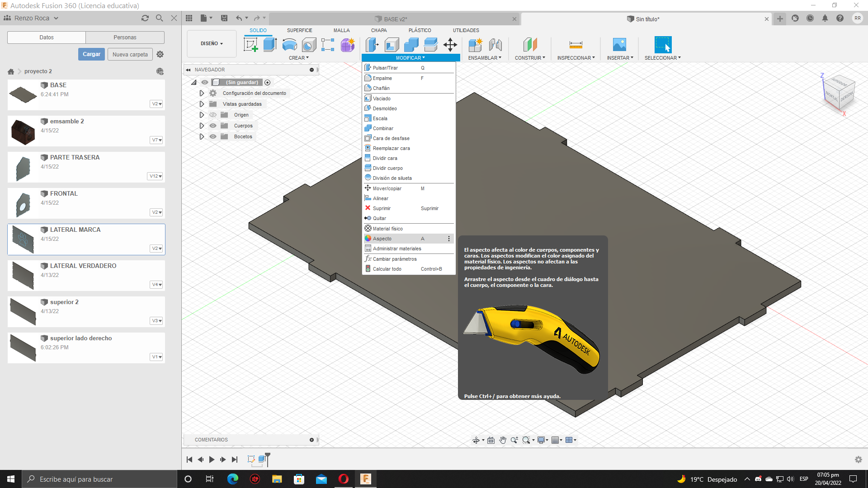Click the Hole tool icon
This screenshot has width=868, height=488.
309,45
